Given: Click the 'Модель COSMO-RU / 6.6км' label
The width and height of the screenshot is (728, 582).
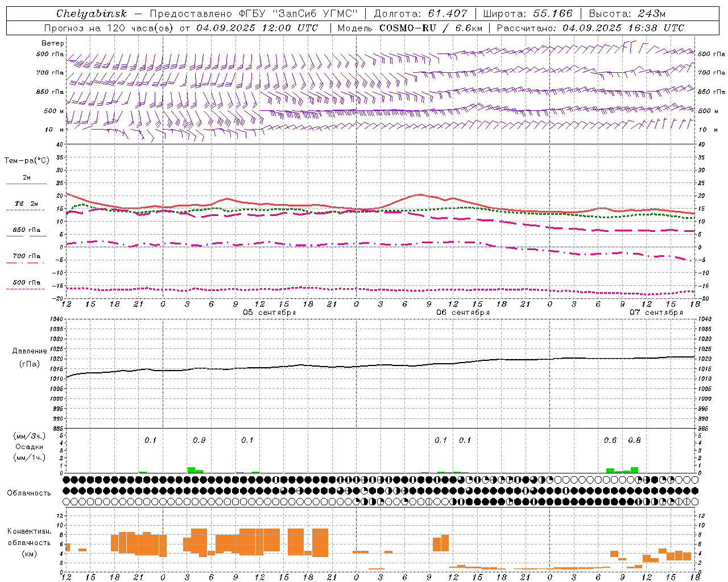Looking at the screenshot, I should click(x=410, y=28).
